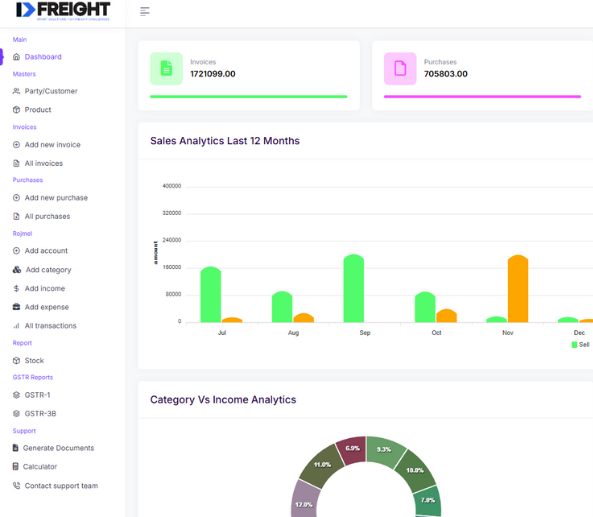Open the Add account page
This screenshot has height=517, width=593.
[x=46, y=251]
